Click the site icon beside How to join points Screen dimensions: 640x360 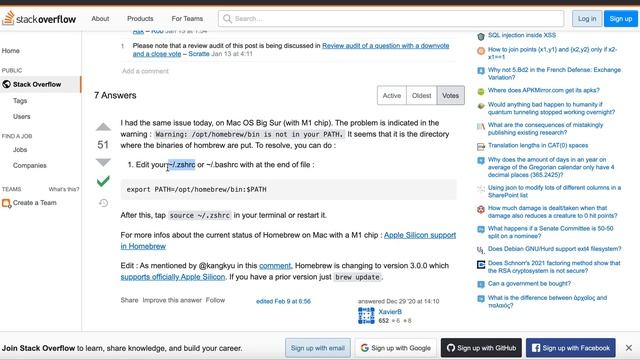coord(481,51)
